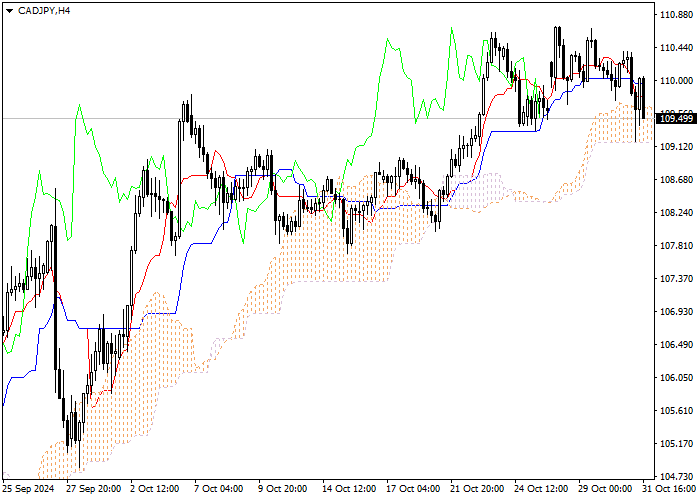This screenshot has width=700, height=500.
Task: Click the 27 Sep 20:00 time label
Action: pyautogui.click(x=94, y=489)
